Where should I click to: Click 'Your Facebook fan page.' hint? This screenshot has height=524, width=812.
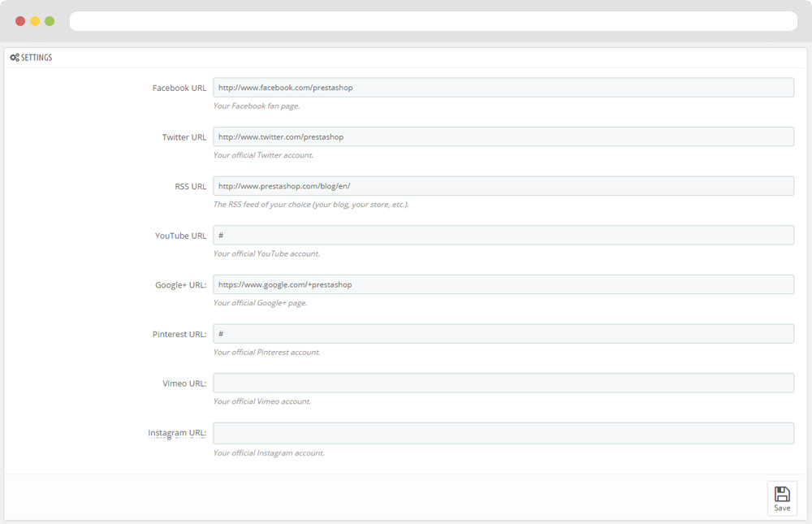pos(257,106)
